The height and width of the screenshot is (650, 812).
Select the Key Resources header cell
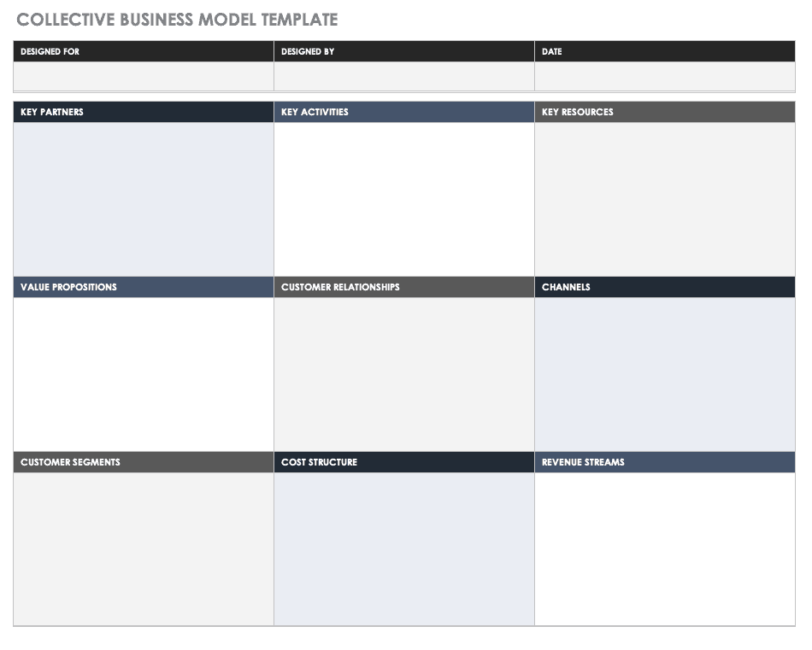tap(664, 112)
